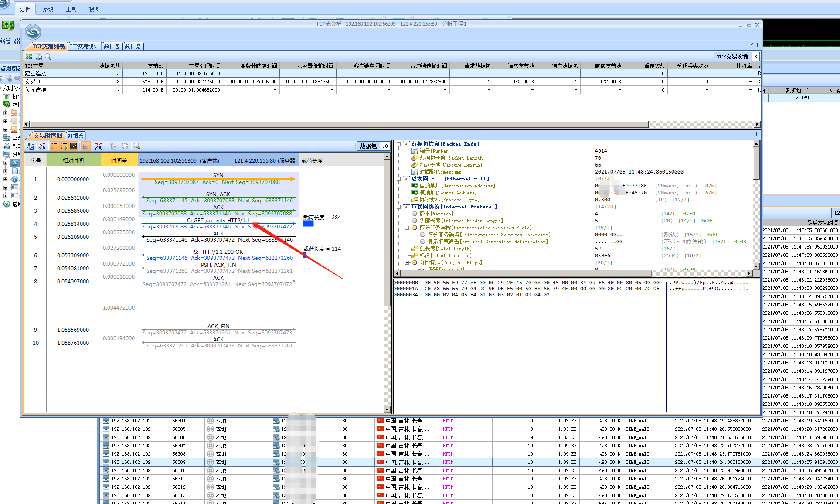Open the 工具 menu
The image size is (840, 504).
(x=71, y=9)
